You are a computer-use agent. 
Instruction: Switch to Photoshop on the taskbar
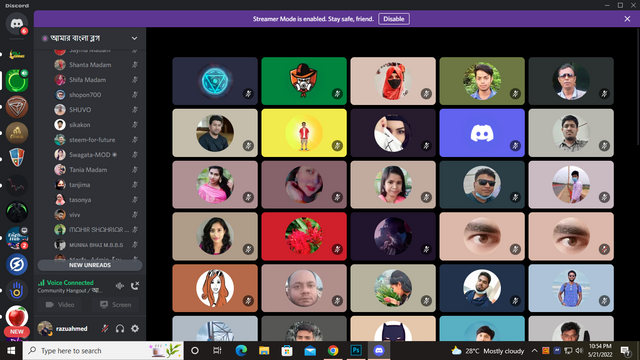pyautogui.click(x=356, y=351)
